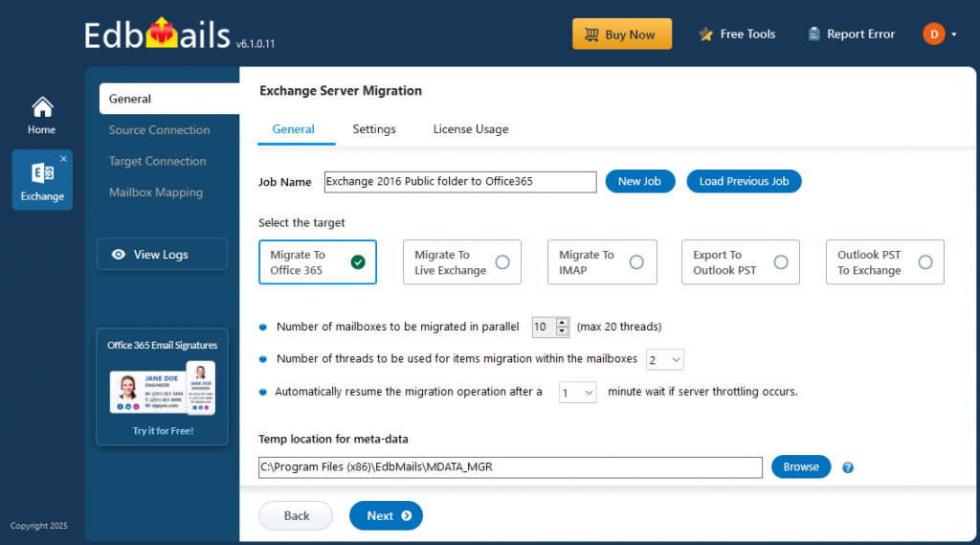Image resolution: width=980 pixels, height=545 pixels.
Task: Switch to the License Usage tab
Action: (x=471, y=129)
